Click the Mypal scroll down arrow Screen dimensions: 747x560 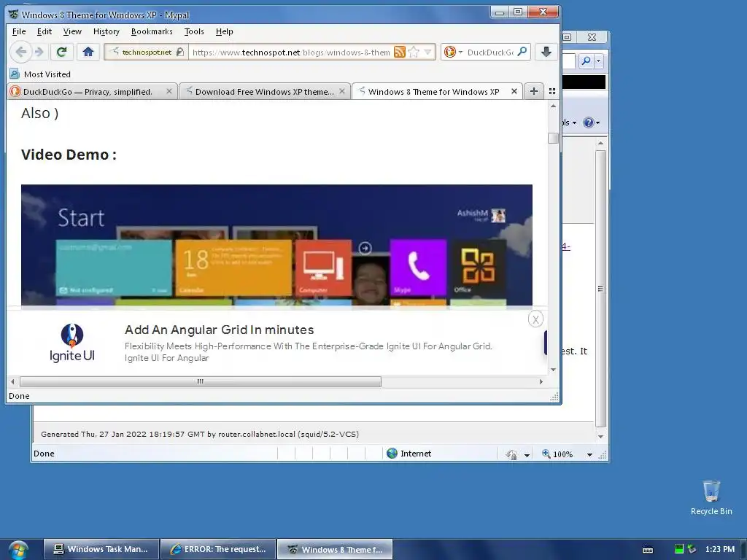553,370
